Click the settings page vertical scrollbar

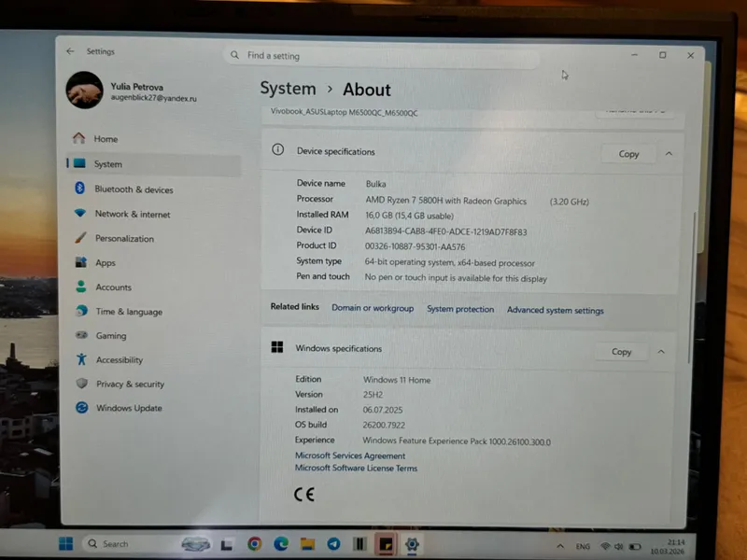(692, 287)
